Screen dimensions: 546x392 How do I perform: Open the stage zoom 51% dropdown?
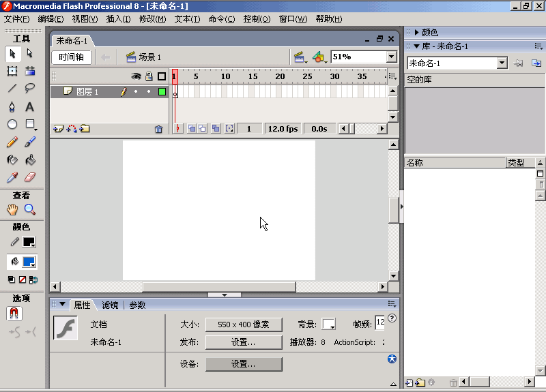391,57
